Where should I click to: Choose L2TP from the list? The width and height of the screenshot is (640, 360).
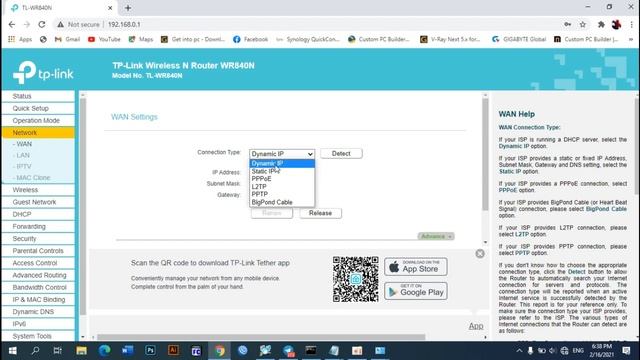(x=282, y=187)
